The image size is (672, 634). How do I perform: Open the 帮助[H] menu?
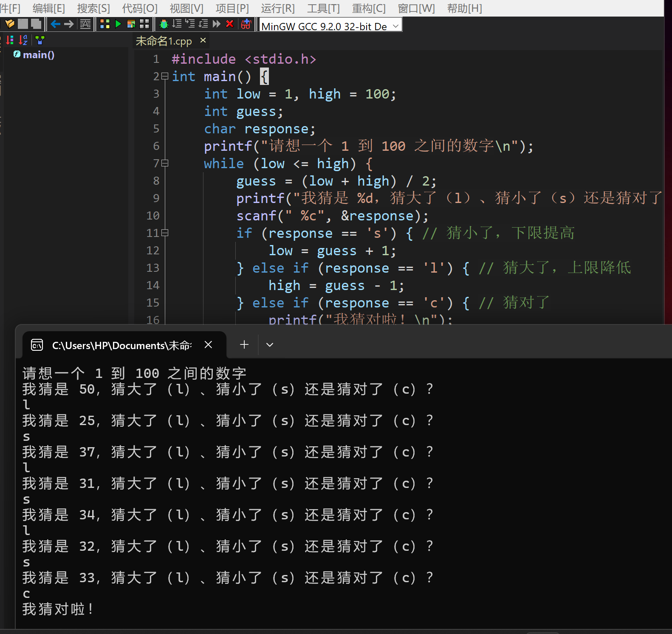pyautogui.click(x=465, y=8)
